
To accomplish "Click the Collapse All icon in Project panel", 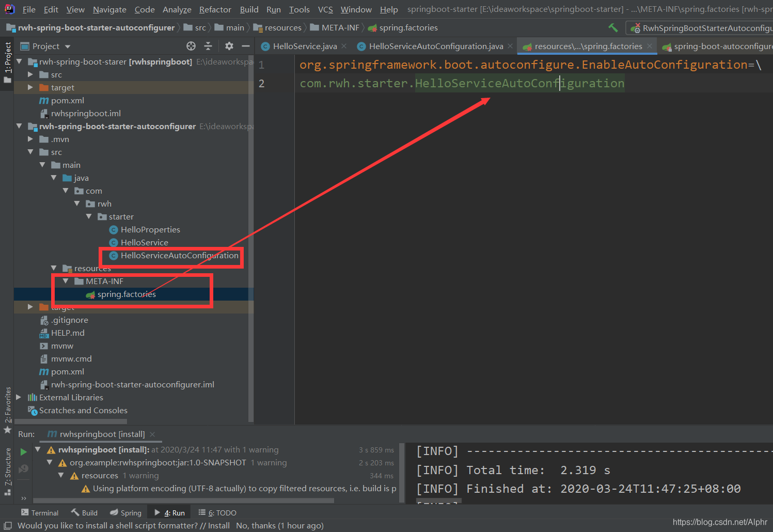I will coord(208,46).
